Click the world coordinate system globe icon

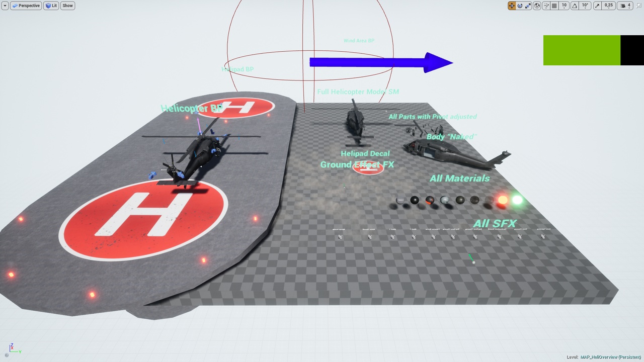537,6
